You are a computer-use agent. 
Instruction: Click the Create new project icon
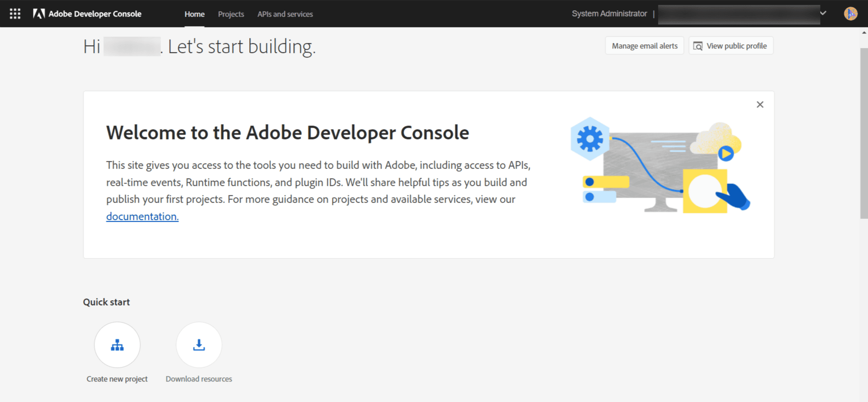tap(117, 345)
